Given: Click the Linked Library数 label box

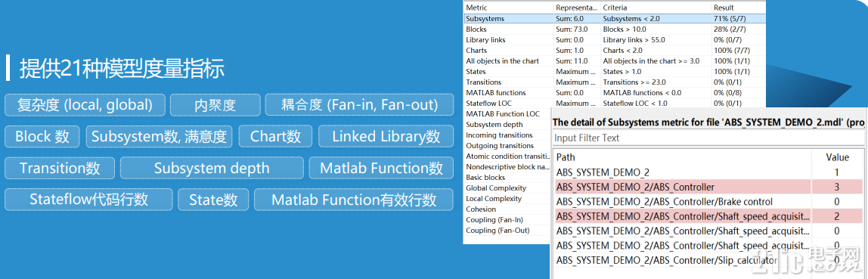Looking at the screenshot, I should click(386, 136).
